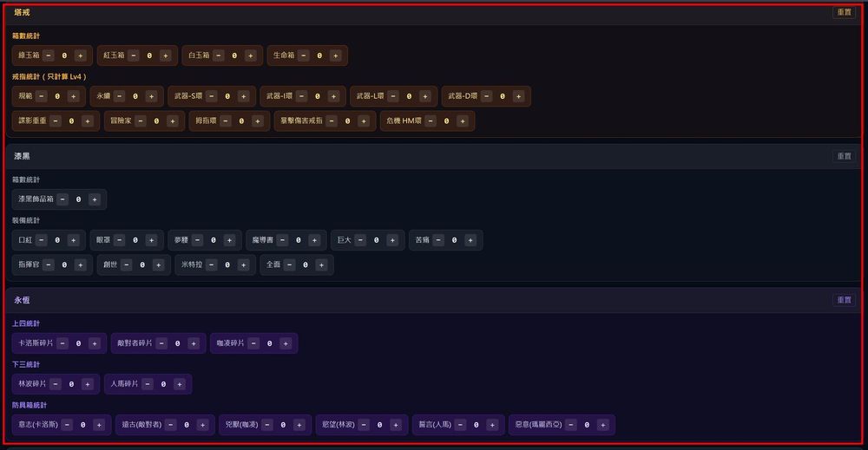The image size is (868, 450).
Task: Reset the 塔戒 section with its 重置 button
Action: pyautogui.click(x=844, y=12)
